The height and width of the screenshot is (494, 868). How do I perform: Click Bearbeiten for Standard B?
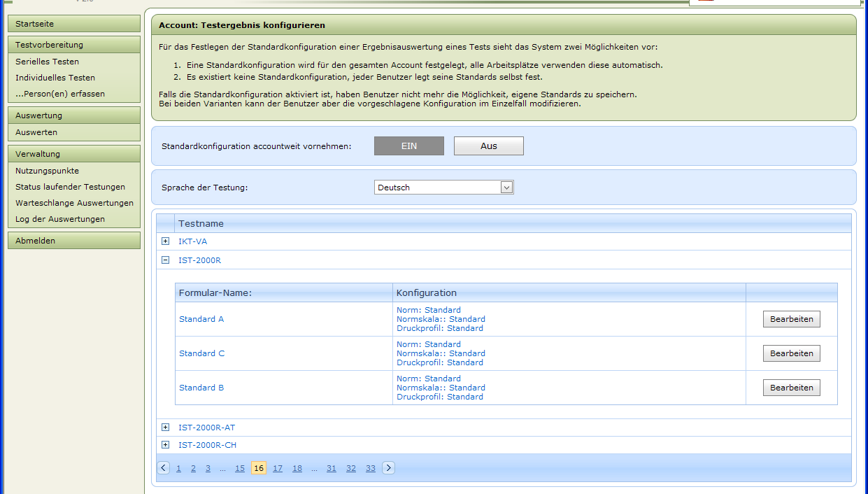click(x=791, y=388)
